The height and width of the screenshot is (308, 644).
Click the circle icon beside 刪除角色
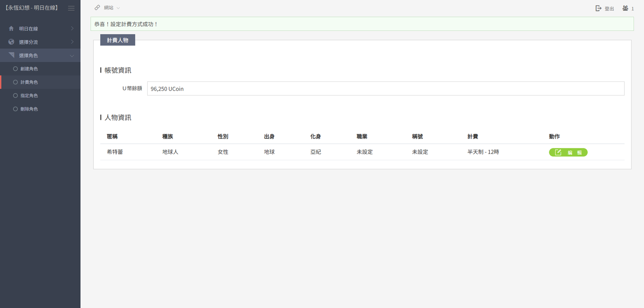15,109
